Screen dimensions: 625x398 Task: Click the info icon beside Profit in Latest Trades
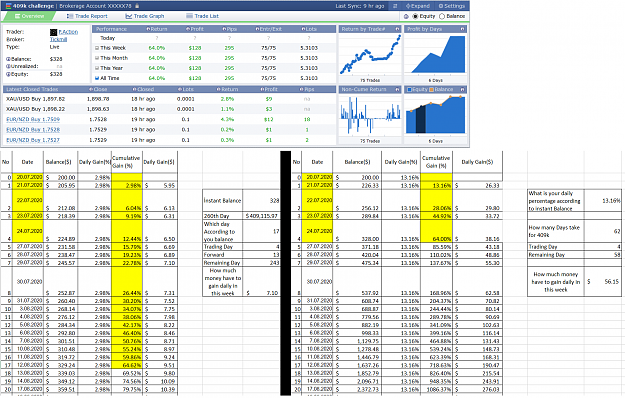[x=262, y=90]
